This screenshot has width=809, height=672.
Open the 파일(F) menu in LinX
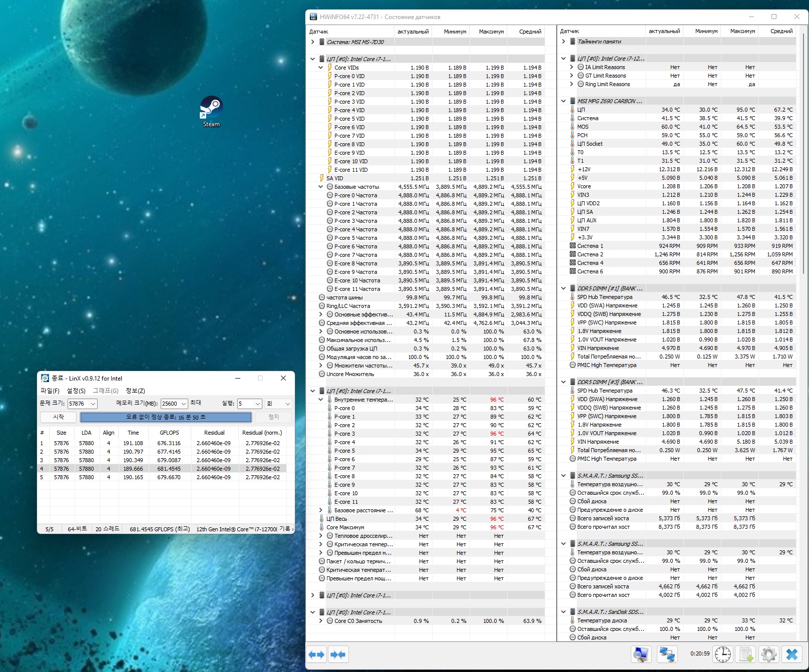tap(50, 391)
